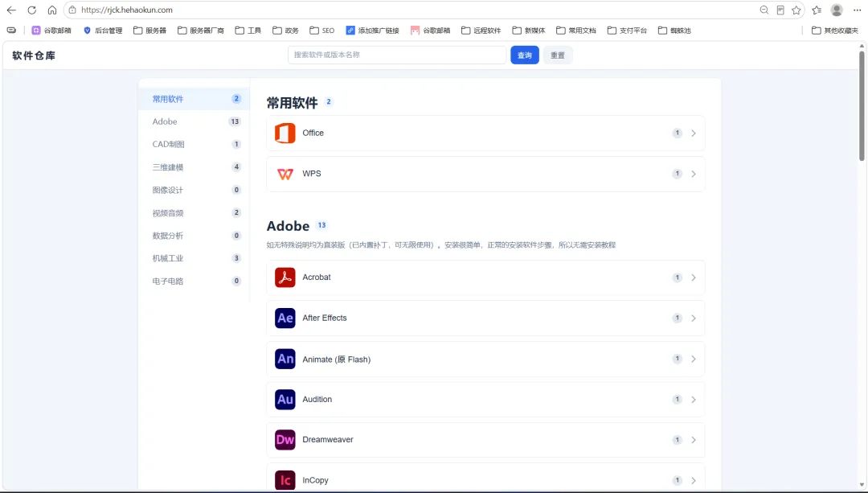Open the zoom magnifier icon in address bar
This screenshot has width=868, height=493.
pyautogui.click(x=764, y=10)
